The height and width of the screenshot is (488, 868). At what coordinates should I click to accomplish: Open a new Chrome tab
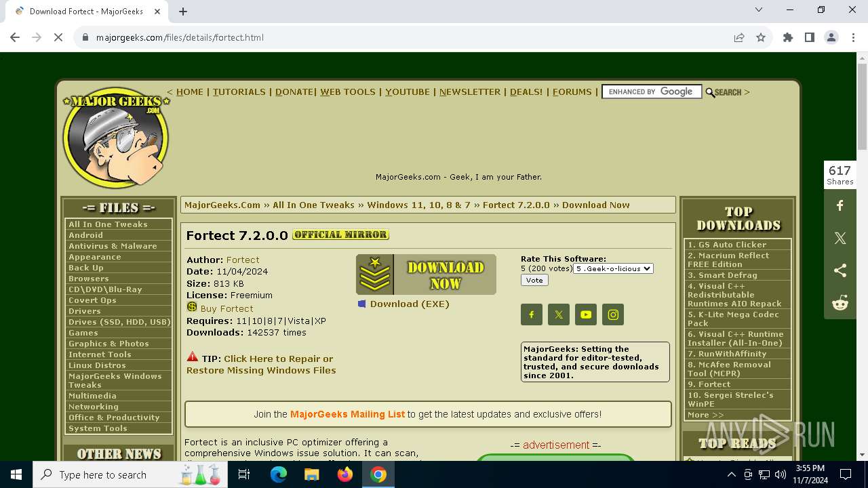[183, 12]
